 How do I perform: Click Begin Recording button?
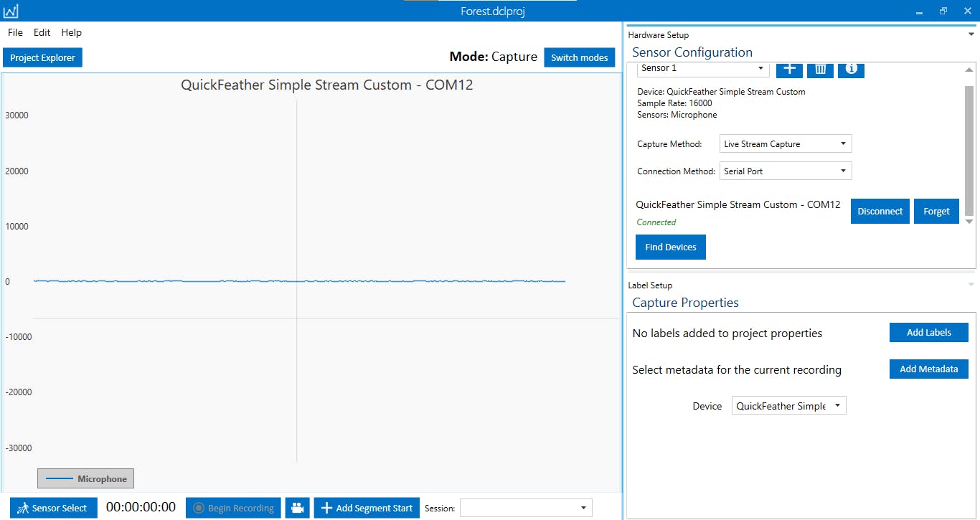[x=233, y=508]
